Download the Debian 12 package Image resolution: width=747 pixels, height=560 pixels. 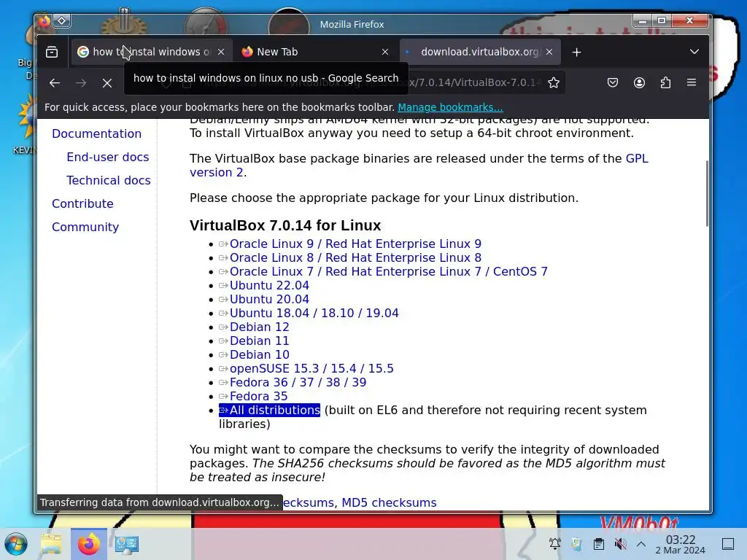pyautogui.click(x=259, y=327)
